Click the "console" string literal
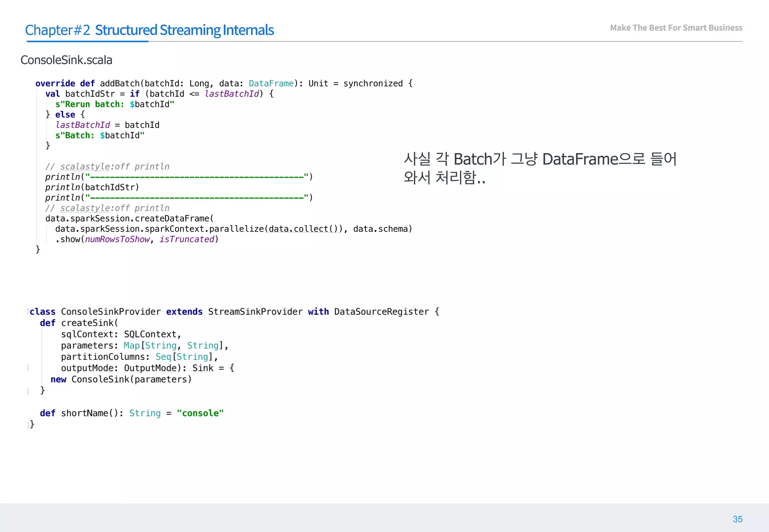Image resolution: width=769 pixels, height=532 pixels. pos(200,413)
